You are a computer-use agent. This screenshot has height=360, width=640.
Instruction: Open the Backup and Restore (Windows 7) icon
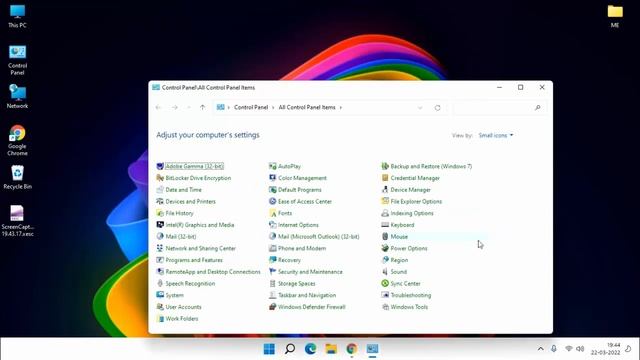point(385,166)
